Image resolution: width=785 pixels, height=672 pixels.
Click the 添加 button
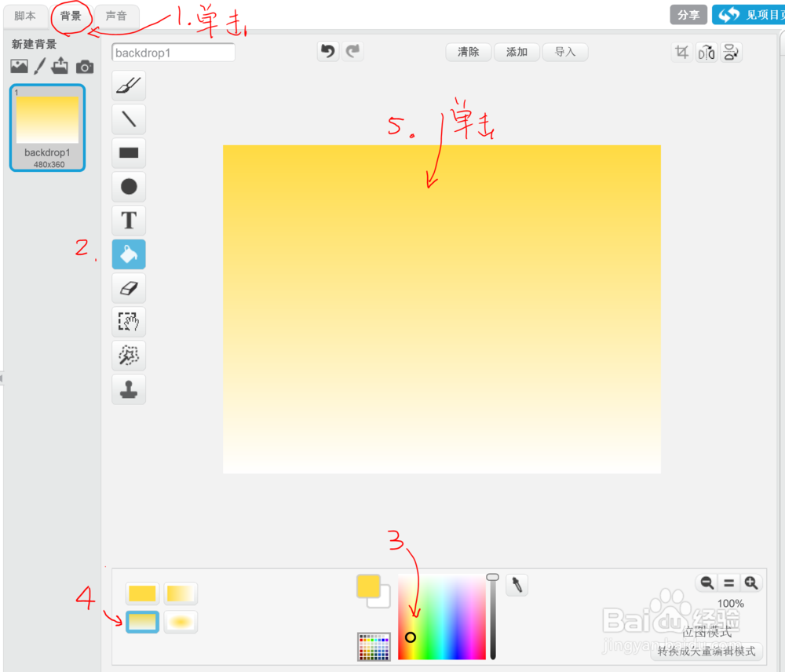tap(517, 52)
